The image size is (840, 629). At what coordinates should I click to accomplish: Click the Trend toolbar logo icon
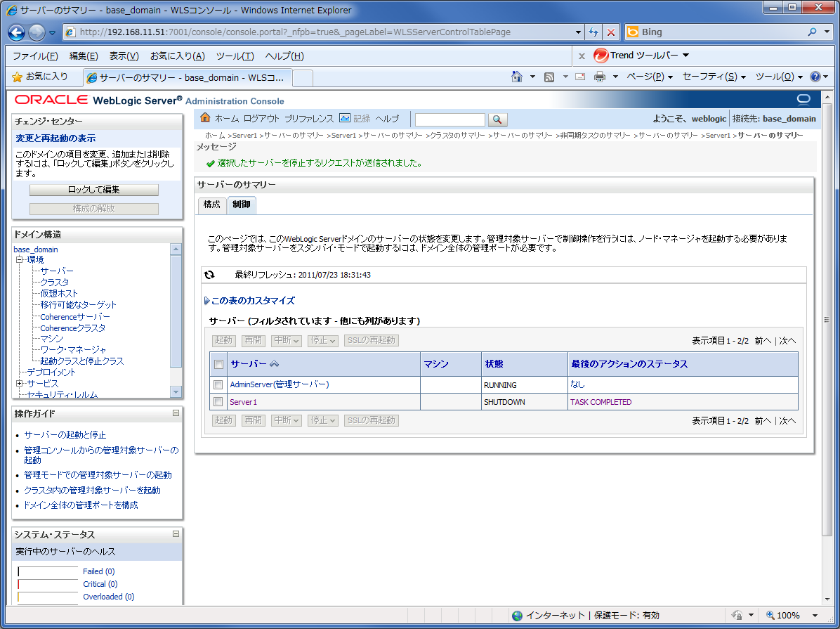click(x=601, y=56)
